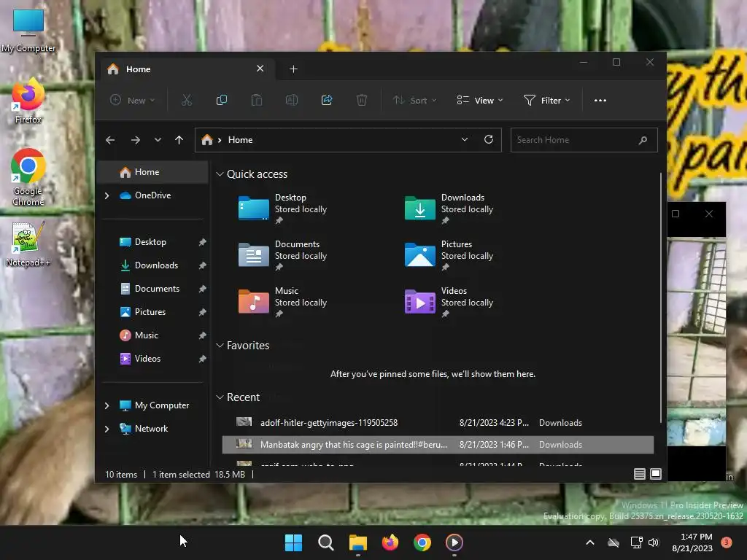The height and width of the screenshot is (560, 747).
Task: Click Firefox icon in the taskbar
Action: pos(390,542)
